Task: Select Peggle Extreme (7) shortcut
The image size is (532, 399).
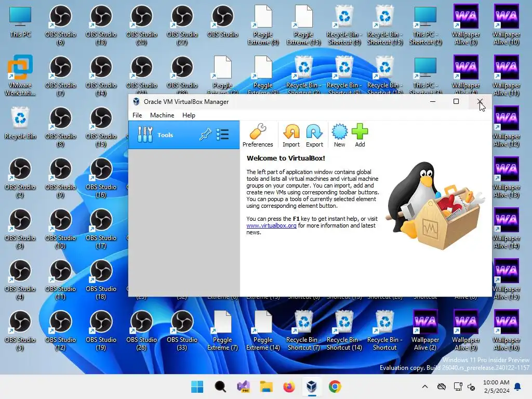Action: tap(222, 330)
